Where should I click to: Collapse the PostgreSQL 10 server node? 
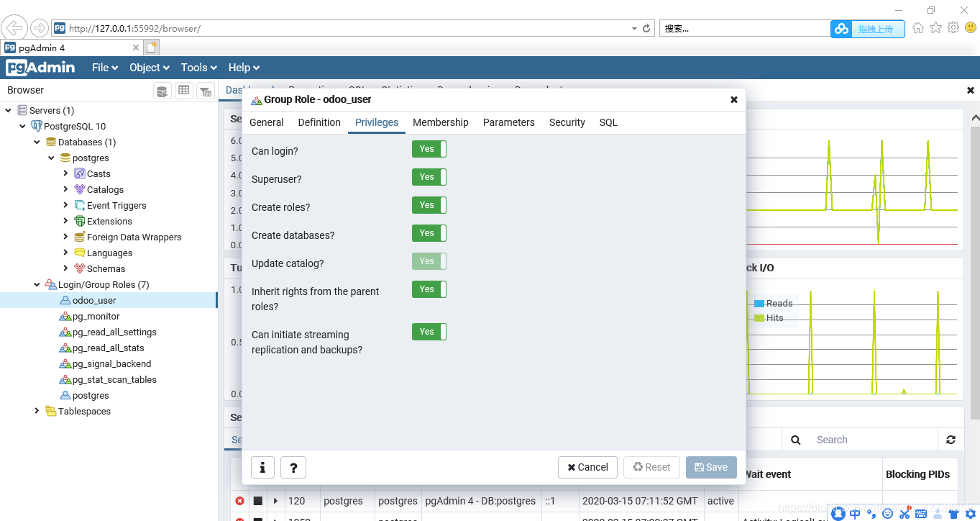23,126
